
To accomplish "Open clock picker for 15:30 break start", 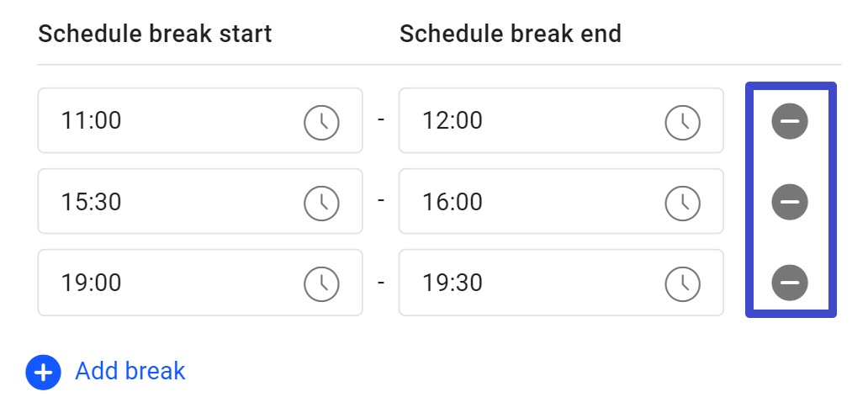I will [x=321, y=204].
